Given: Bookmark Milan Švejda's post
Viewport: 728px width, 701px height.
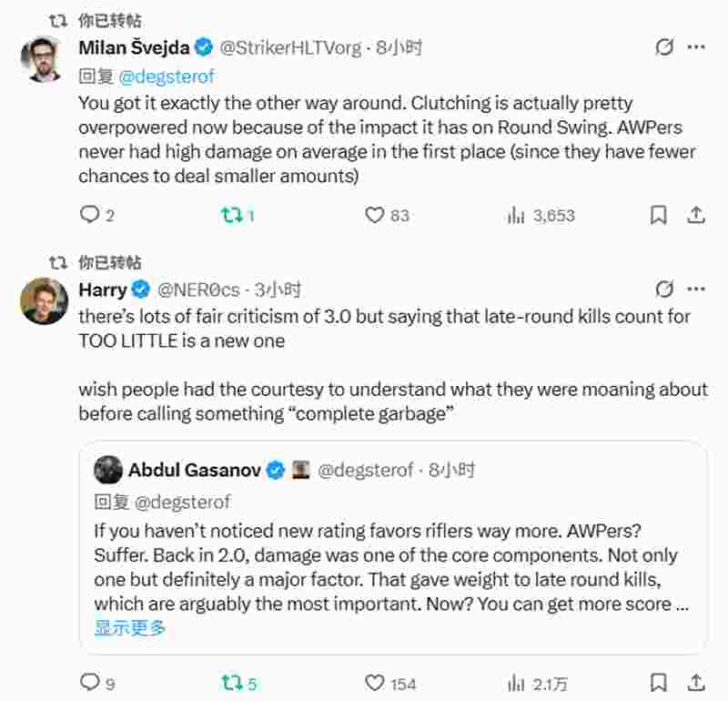Looking at the screenshot, I should pyautogui.click(x=658, y=215).
